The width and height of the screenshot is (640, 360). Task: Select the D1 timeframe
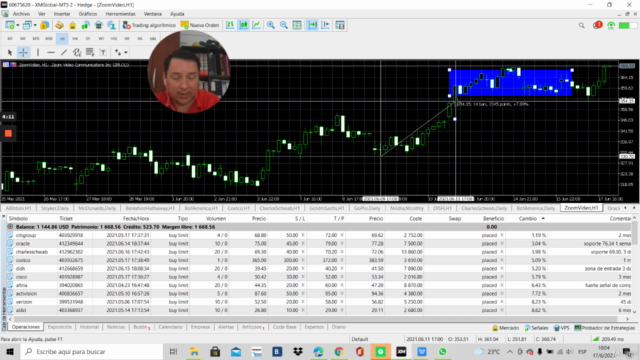[x=88, y=39]
